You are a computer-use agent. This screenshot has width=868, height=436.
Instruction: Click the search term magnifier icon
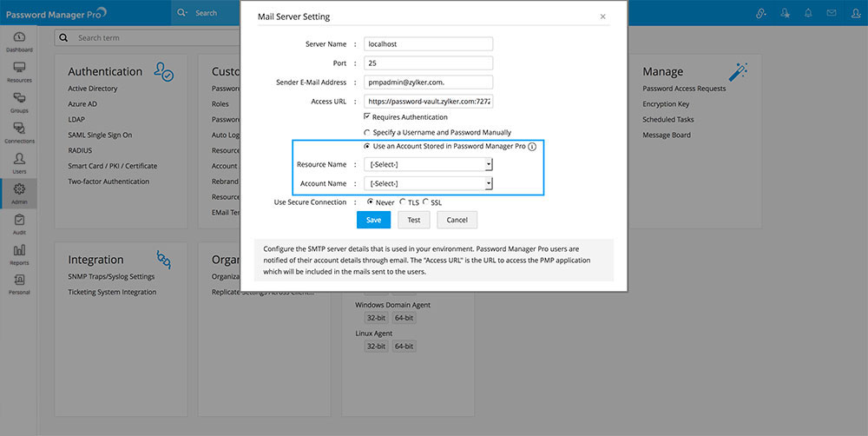[63, 37]
